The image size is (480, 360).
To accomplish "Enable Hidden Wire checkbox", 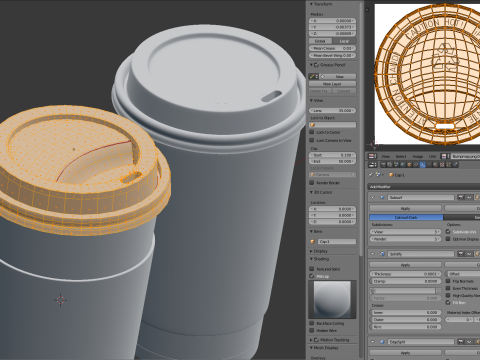I will point(312,330).
